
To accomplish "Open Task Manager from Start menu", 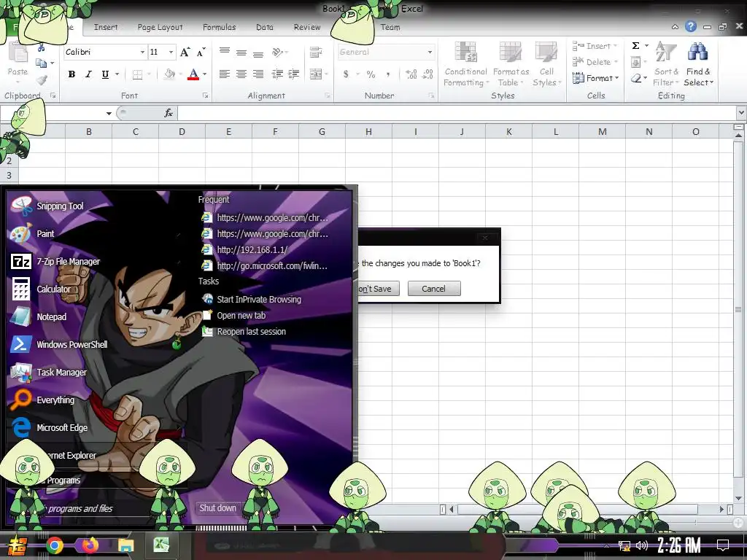I will pos(49,372).
